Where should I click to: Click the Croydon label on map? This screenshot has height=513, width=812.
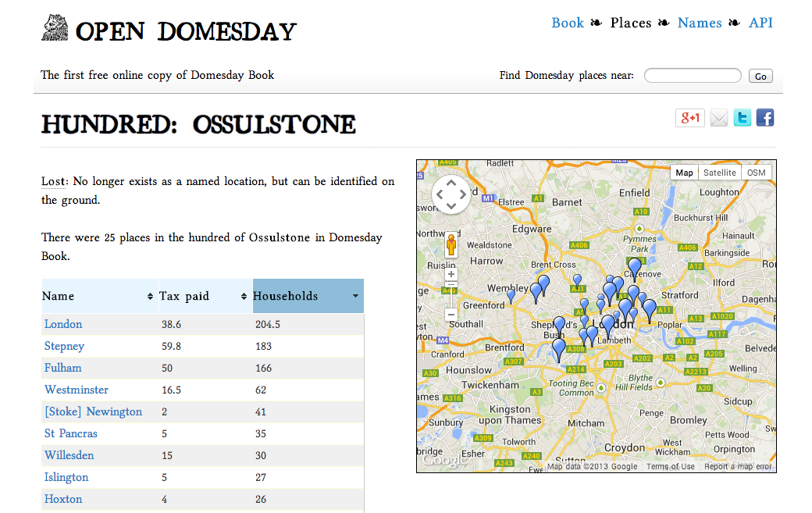click(625, 447)
